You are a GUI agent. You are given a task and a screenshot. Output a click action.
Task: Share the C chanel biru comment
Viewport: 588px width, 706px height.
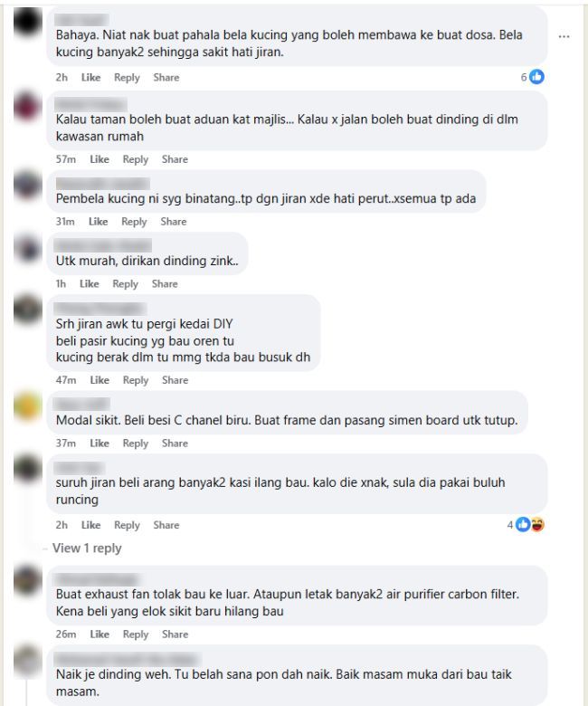[175, 443]
